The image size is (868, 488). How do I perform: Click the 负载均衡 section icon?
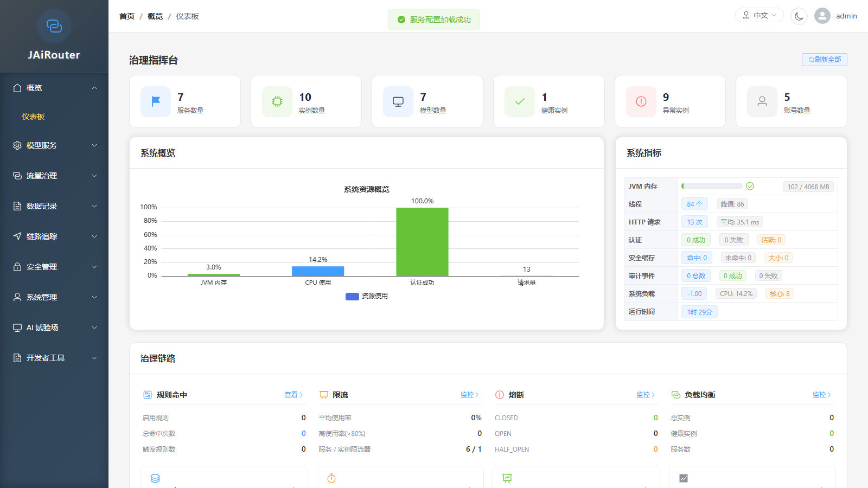[676, 395]
